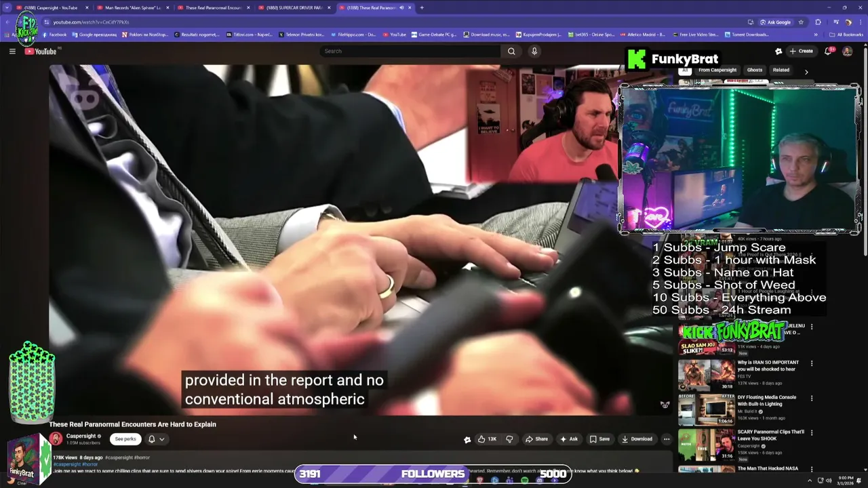The height and width of the screenshot is (488, 868).
Task: Activate voice search microphone
Action: (x=534, y=51)
